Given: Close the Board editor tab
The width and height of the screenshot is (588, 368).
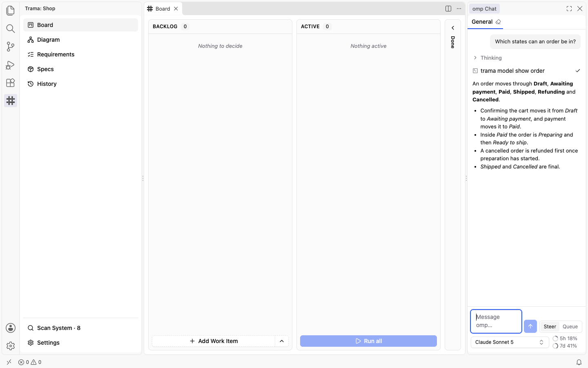Looking at the screenshot, I should tap(176, 9).
